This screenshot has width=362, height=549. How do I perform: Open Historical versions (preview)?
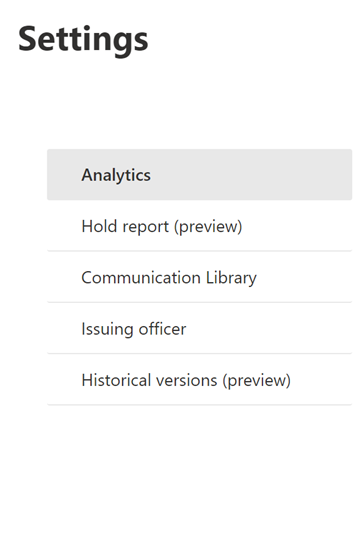click(x=200, y=380)
